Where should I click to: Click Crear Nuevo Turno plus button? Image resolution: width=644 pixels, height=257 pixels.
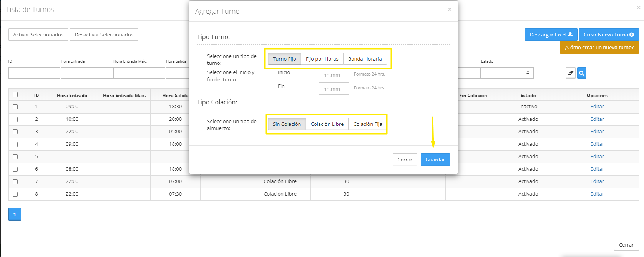608,35
